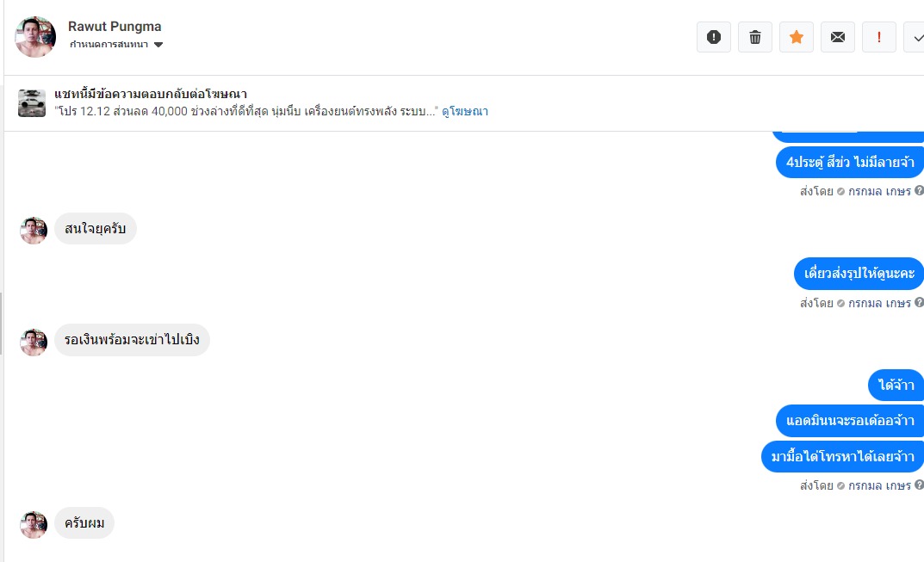Toggle the orange star follow-up marker

(797, 37)
